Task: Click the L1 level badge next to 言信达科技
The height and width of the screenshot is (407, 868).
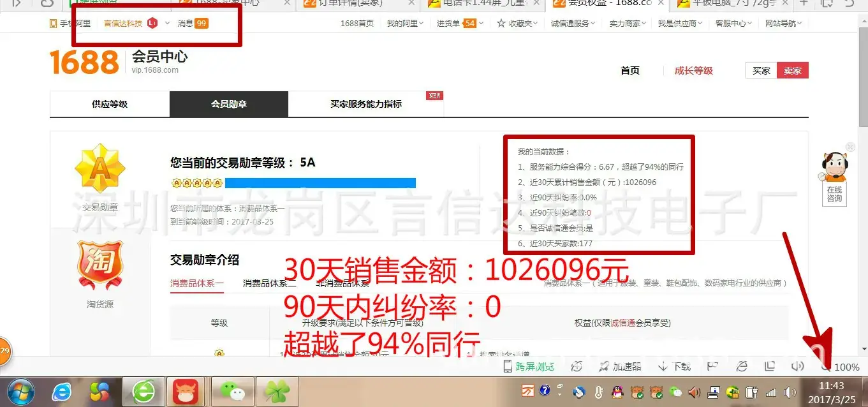Action: click(x=152, y=24)
